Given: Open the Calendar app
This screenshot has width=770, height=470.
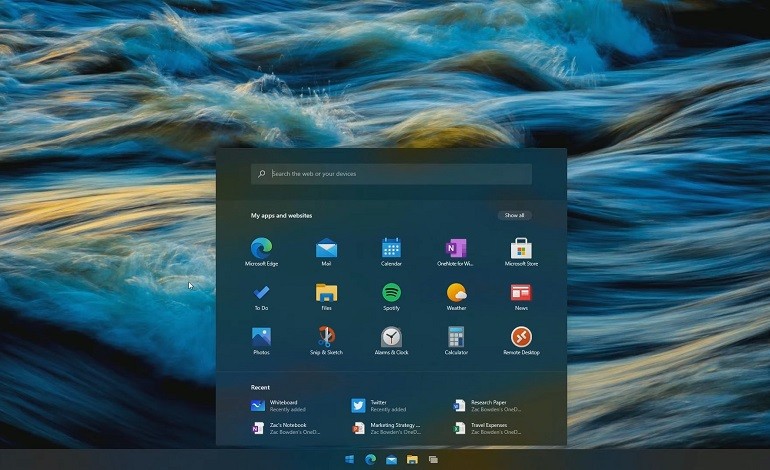Looking at the screenshot, I should pos(391,252).
